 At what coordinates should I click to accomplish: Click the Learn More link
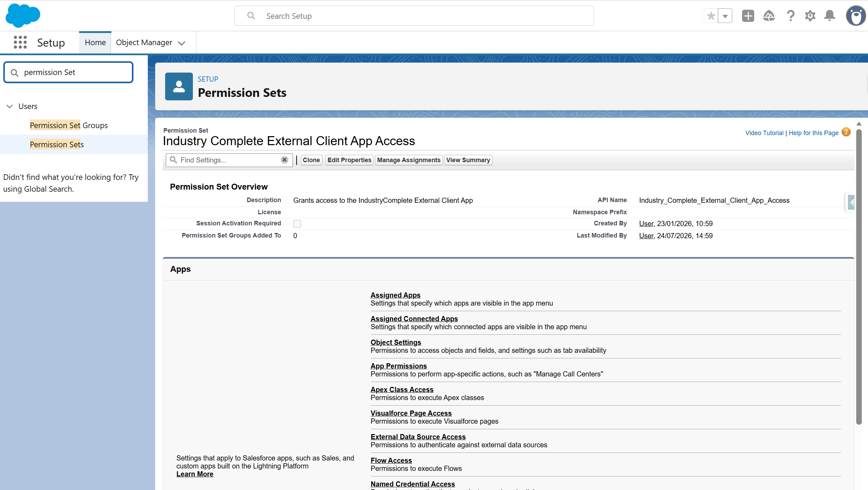[195, 474]
